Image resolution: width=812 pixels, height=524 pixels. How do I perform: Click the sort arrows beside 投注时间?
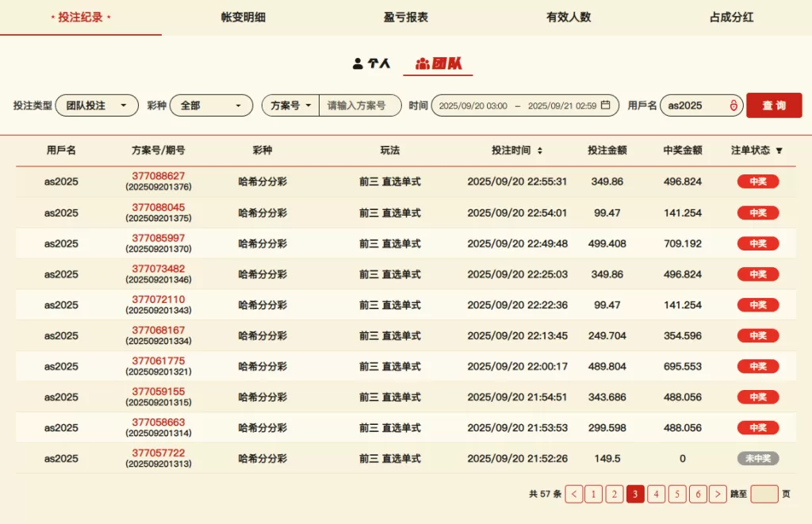(540, 151)
